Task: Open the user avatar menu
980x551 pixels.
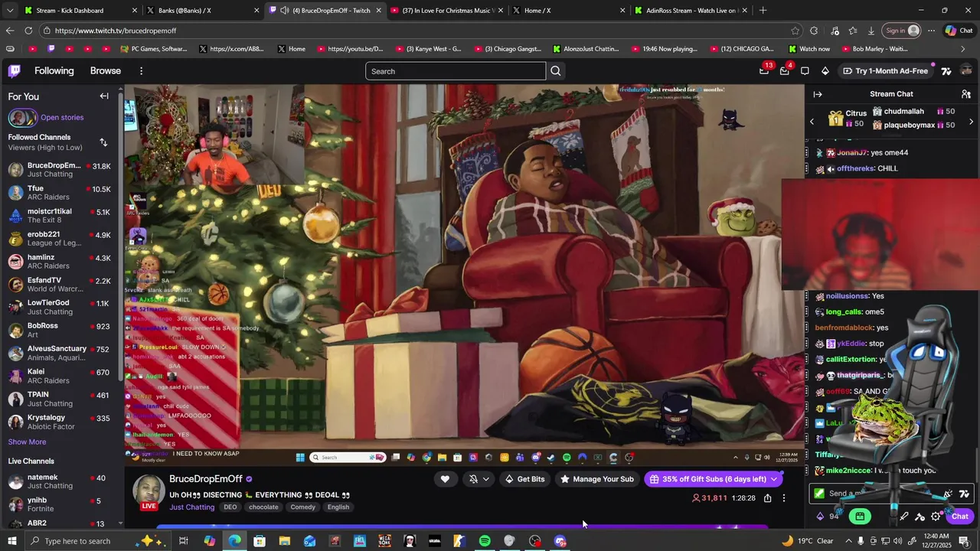Action: (x=966, y=71)
